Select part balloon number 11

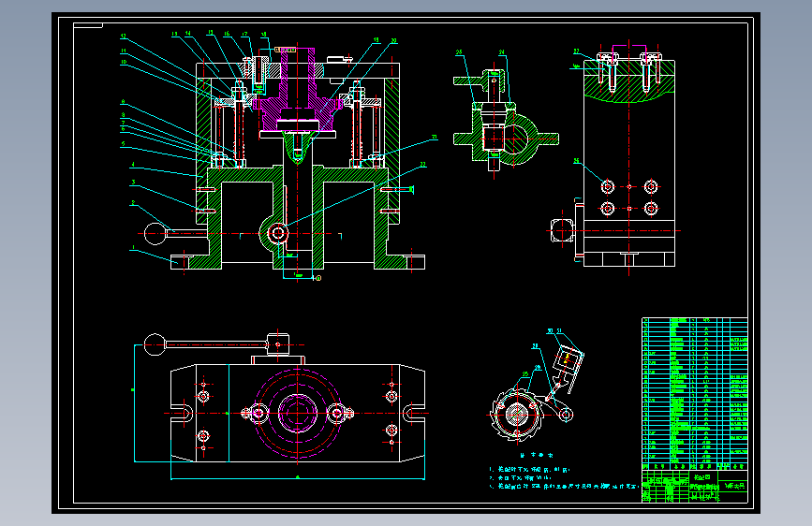(x=124, y=51)
